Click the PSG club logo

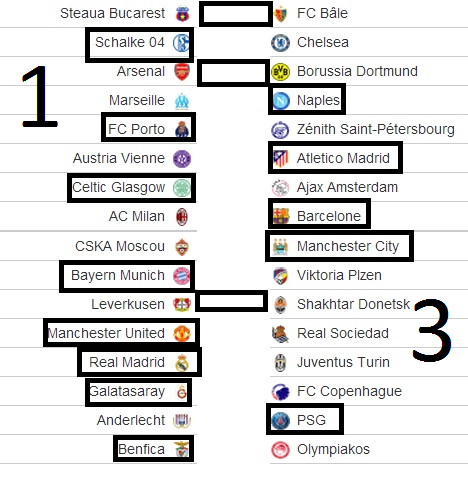pyautogui.click(x=280, y=420)
